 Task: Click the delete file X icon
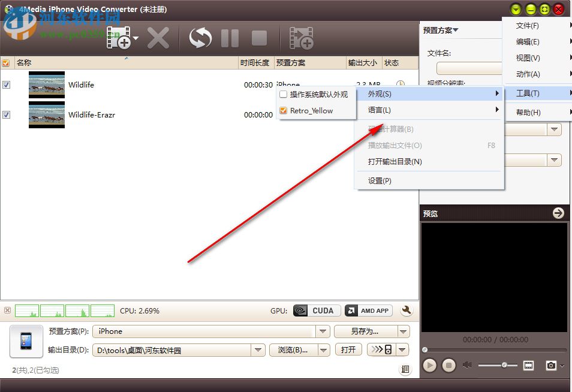(x=158, y=37)
